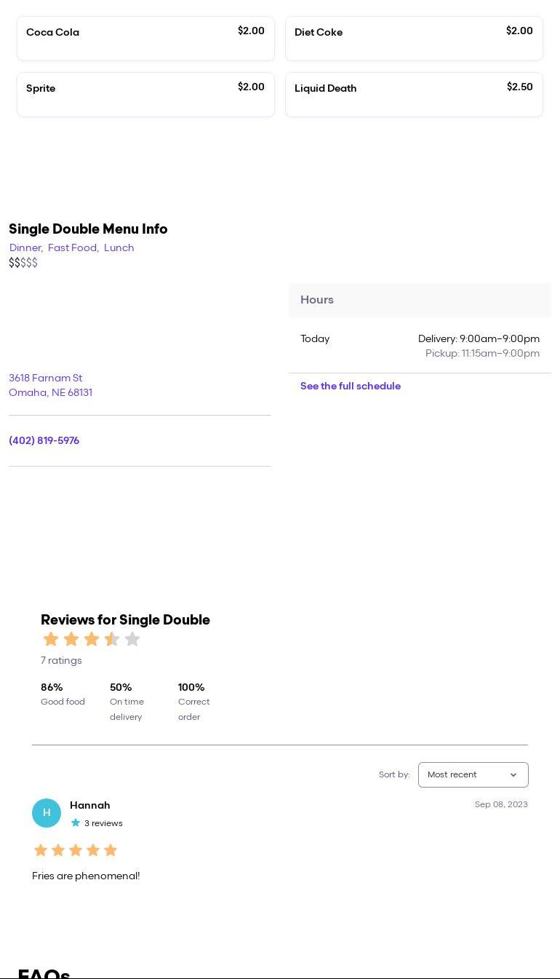Click Hannah's round avatar icon
Viewport: 560px width, 979px height.
click(x=47, y=813)
